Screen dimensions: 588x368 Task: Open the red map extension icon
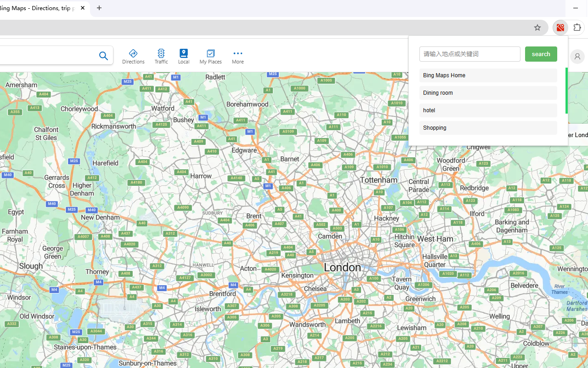560,28
